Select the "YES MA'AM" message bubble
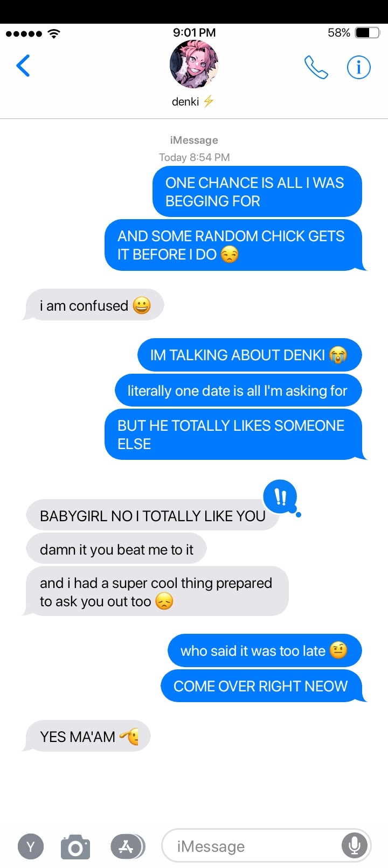This screenshot has height=868, width=388. (x=86, y=736)
